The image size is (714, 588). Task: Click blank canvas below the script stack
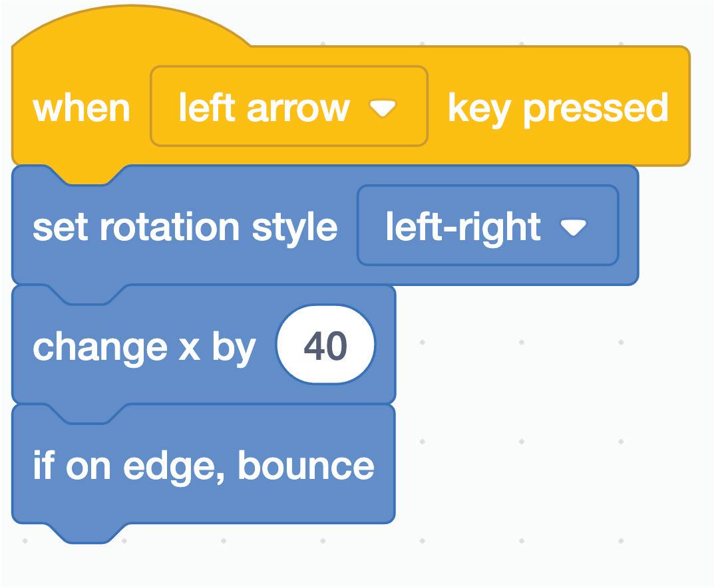point(333,565)
